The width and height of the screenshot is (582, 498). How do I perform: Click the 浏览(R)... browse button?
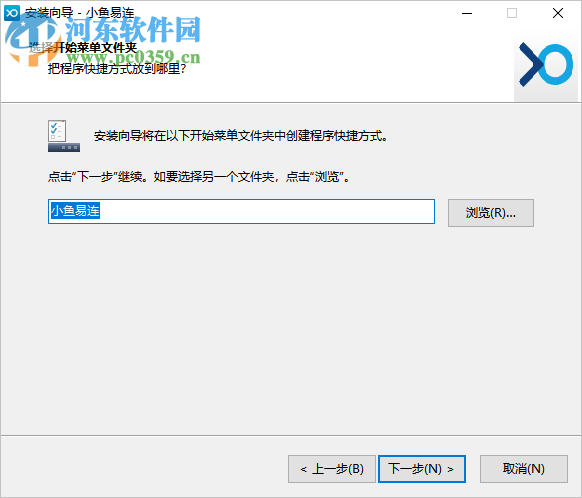[491, 213]
